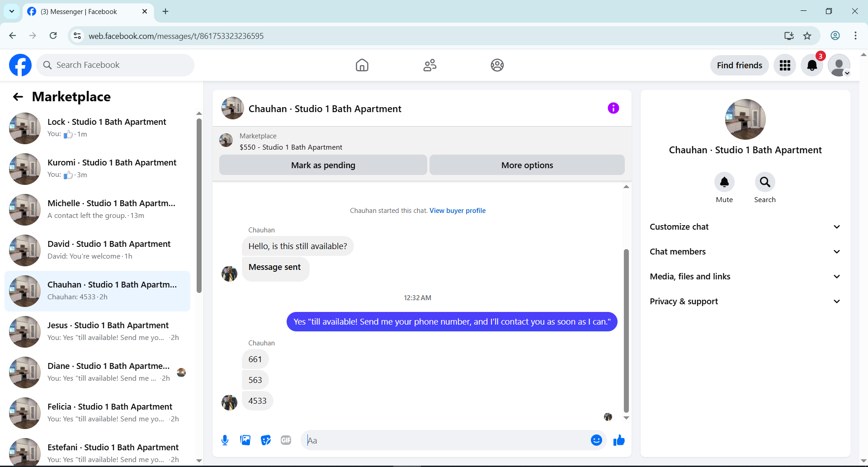Viewport: 868px width, 467px height.
Task: Mute the Chauhan conversation
Action: click(x=724, y=182)
